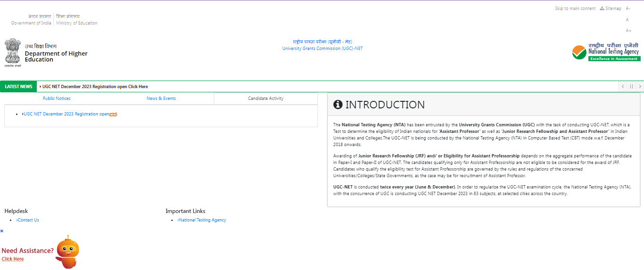
Task: Open National Testing Agency important link
Action: pyautogui.click(x=202, y=220)
